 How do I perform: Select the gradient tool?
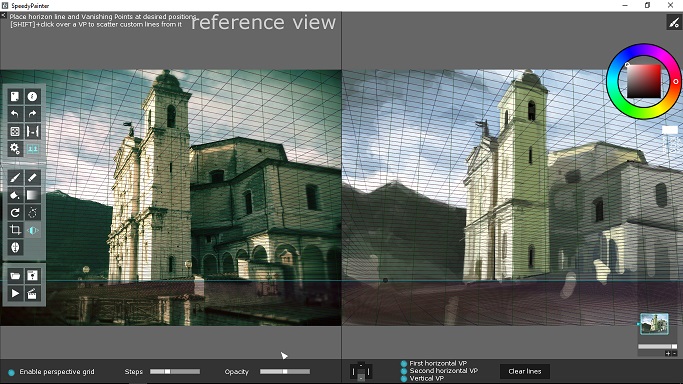pyautogui.click(x=32, y=195)
